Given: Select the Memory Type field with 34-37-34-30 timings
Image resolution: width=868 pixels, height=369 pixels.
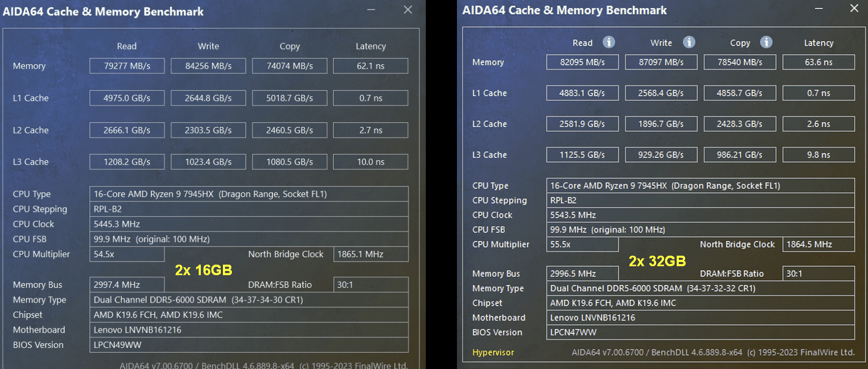Looking at the screenshot, I should [249, 300].
